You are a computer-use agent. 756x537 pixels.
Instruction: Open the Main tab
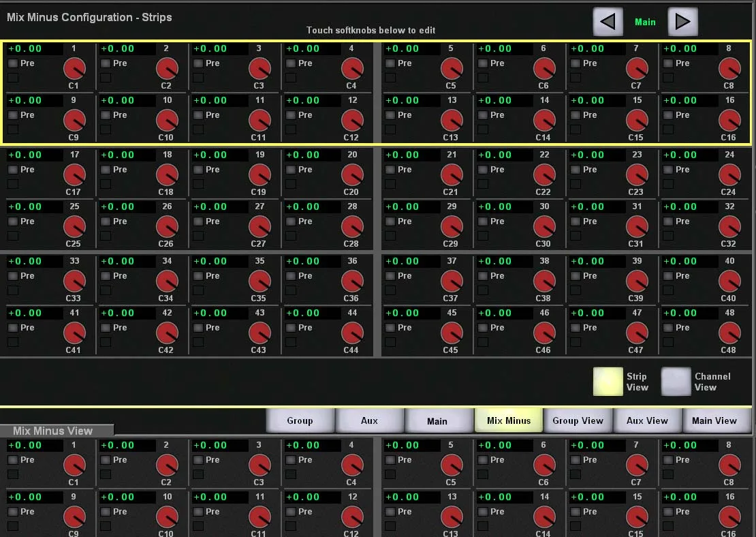[x=439, y=420]
